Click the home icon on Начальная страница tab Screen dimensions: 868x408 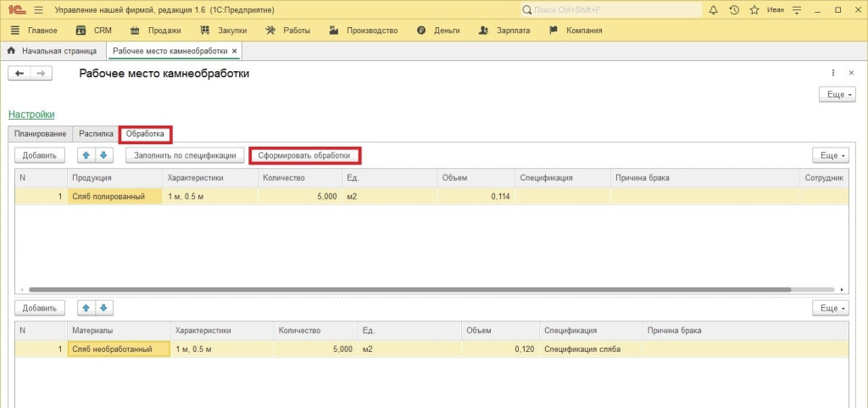click(x=10, y=51)
